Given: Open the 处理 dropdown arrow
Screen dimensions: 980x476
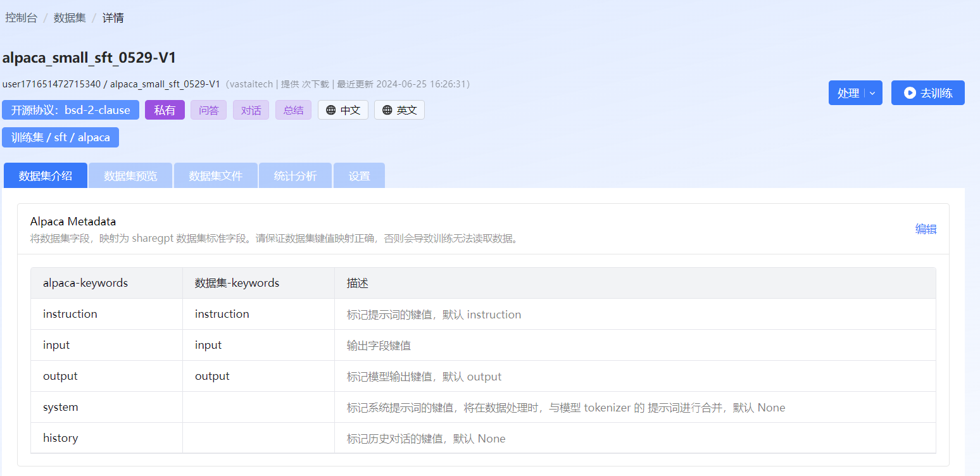Looking at the screenshot, I should click(x=872, y=93).
